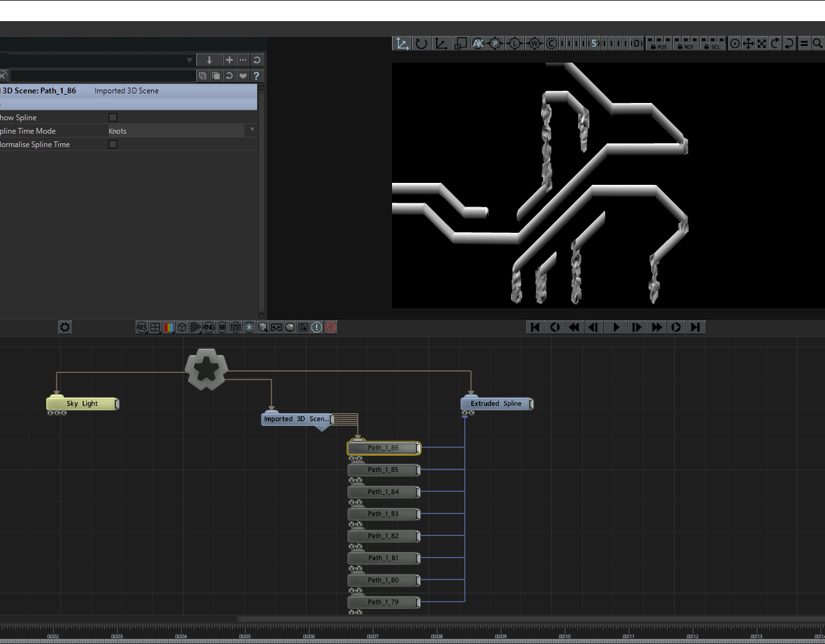
Task: Enable the Show Spline checkbox
Action: click(113, 117)
